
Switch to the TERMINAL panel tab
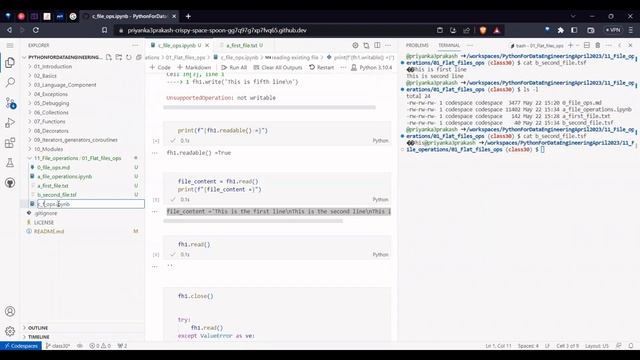click(x=449, y=45)
